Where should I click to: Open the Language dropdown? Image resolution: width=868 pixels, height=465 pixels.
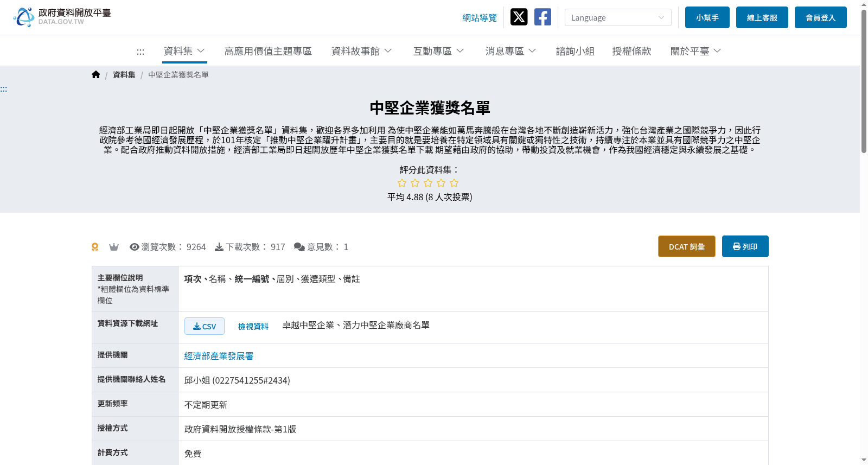tap(618, 17)
